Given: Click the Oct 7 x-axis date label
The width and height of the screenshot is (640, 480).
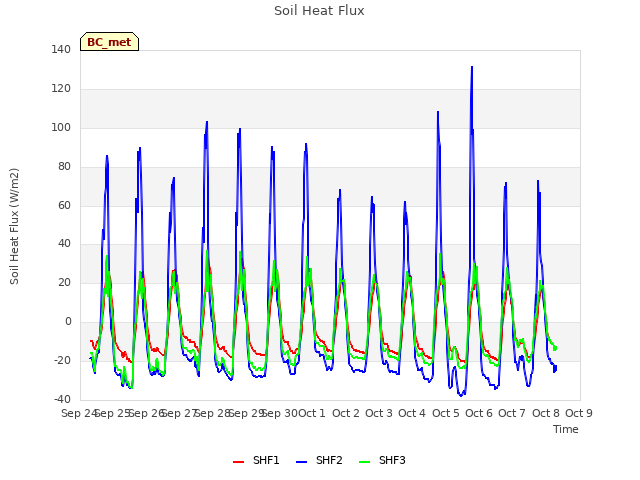Looking at the screenshot, I should [512, 413].
